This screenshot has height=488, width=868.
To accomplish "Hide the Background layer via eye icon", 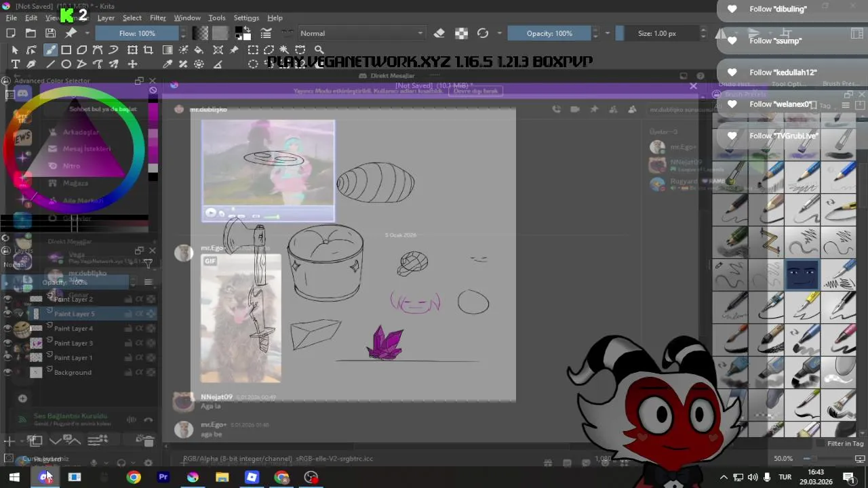I will click(8, 372).
